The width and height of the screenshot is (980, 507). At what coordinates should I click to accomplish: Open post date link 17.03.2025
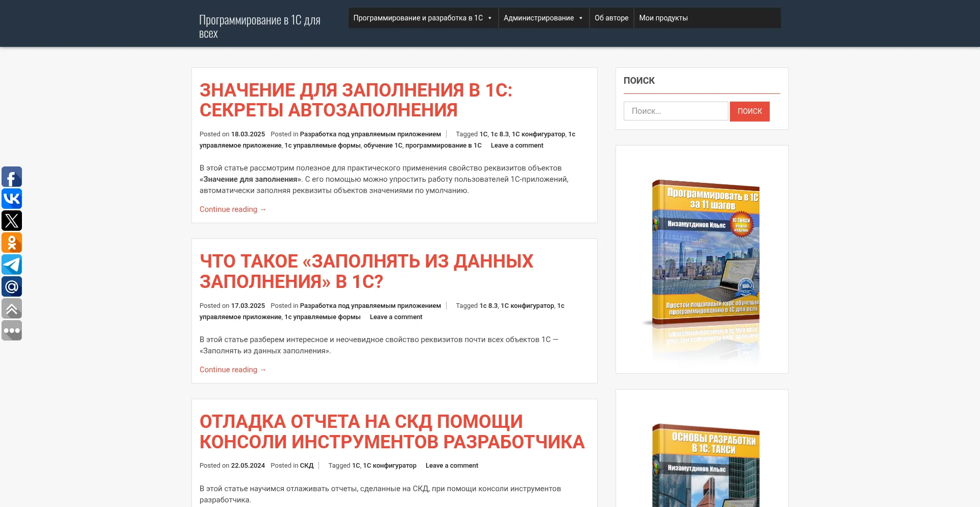[248, 306]
